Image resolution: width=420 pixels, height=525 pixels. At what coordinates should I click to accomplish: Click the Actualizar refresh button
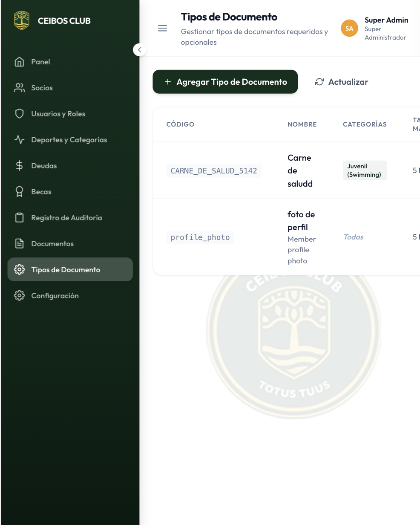click(x=341, y=82)
